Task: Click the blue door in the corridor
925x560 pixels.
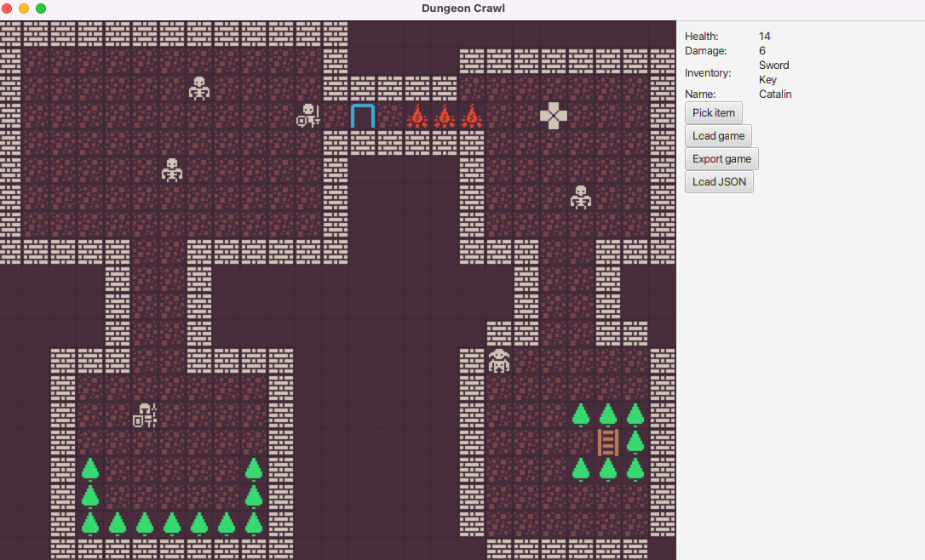Action: click(x=362, y=117)
